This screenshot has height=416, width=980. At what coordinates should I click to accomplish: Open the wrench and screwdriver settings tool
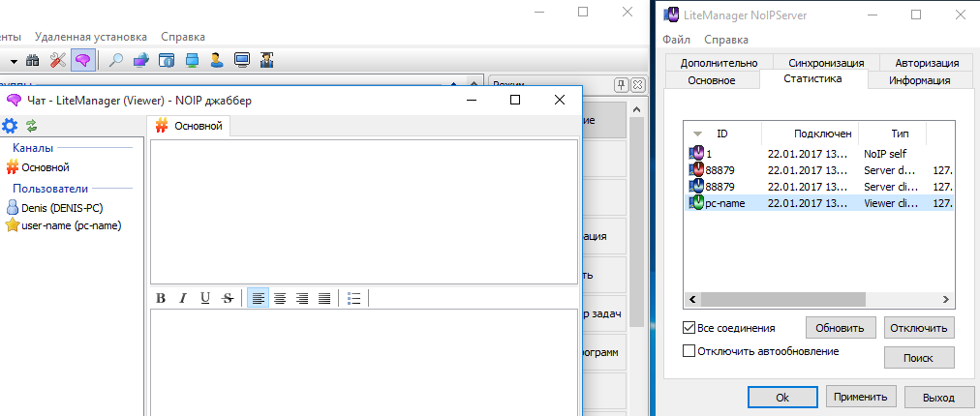pos(57,61)
